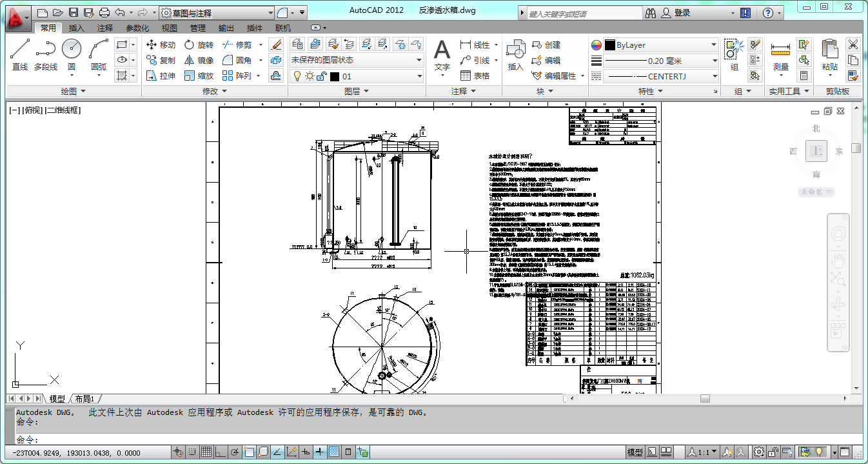Click the Undo arrow in quick access toolbar
The height and width of the screenshot is (464, 868).
pos(120,12)
